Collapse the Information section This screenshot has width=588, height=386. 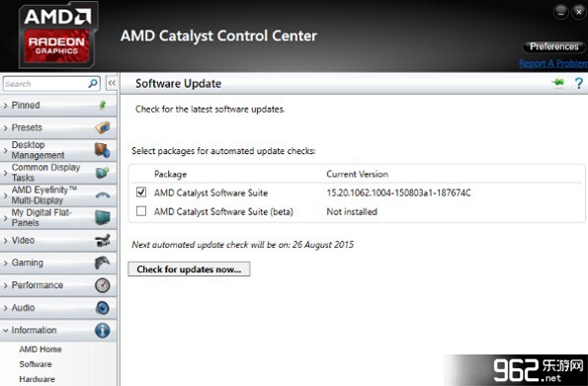[x=58, y=330]
